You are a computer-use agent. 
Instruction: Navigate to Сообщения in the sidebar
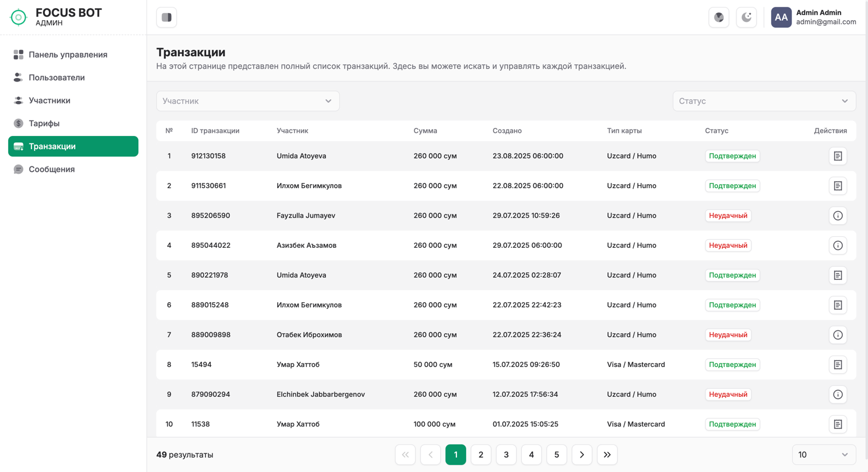click(x=52, y=169)
